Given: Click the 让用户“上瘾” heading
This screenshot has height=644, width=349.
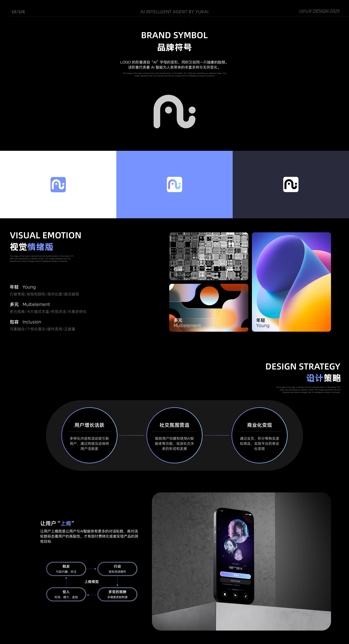Looking at the screenshot, I should click(x=57, y=523).
